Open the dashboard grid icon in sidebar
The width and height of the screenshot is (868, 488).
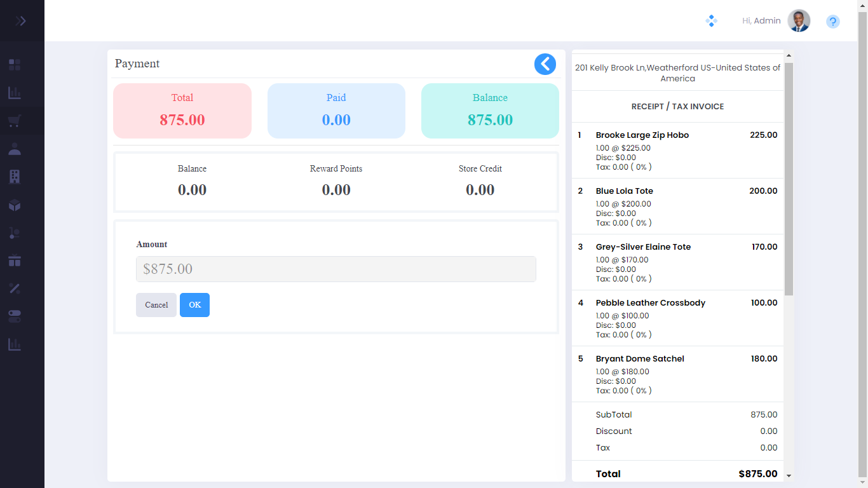15,65
